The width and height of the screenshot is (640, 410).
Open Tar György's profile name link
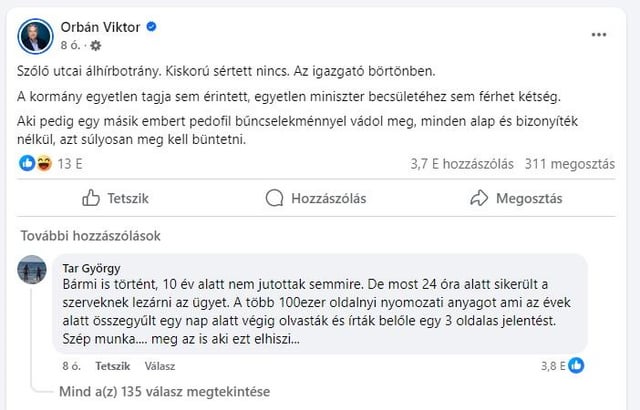tap(91, 268)
